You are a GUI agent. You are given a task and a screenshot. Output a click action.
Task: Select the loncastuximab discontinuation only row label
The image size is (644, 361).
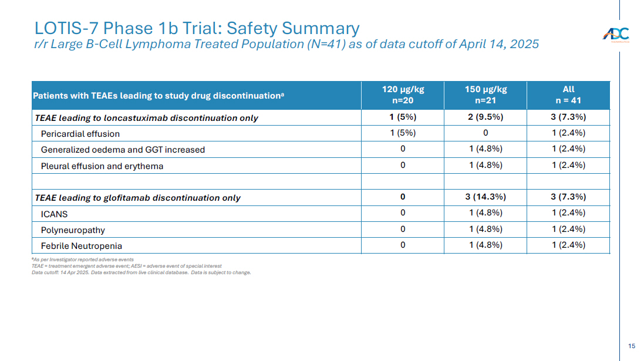pos(147,118)
